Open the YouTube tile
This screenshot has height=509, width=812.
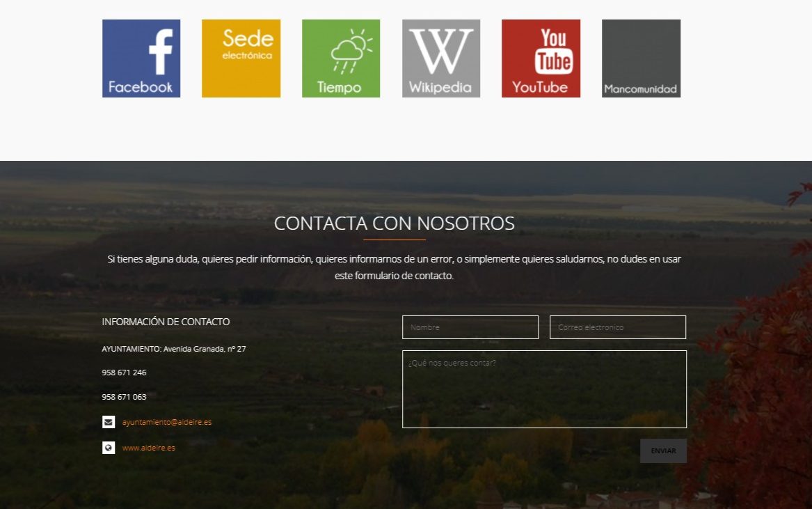(x=541, y=58)
